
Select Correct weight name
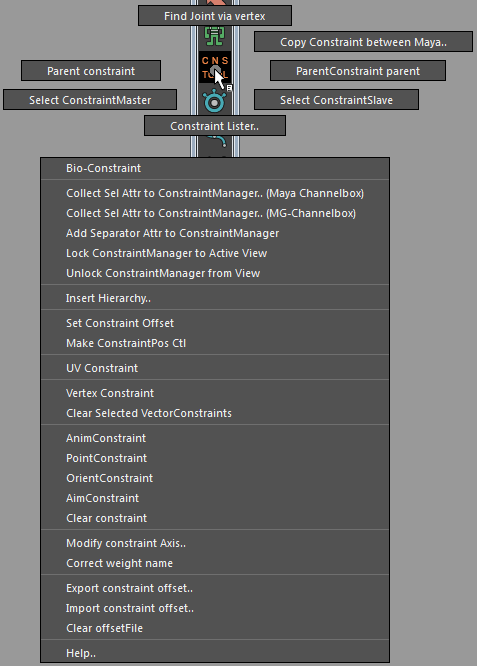click(x=215, y=563)
